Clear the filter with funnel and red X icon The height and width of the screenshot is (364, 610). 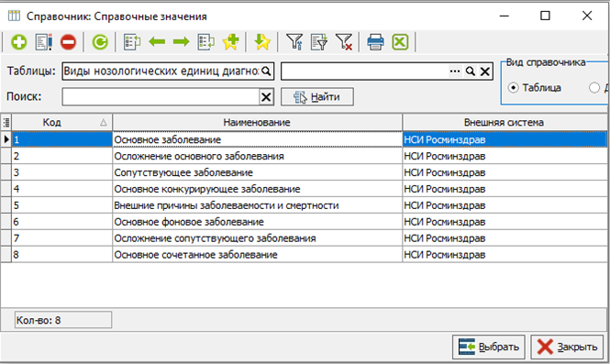[x=344, y=42]
